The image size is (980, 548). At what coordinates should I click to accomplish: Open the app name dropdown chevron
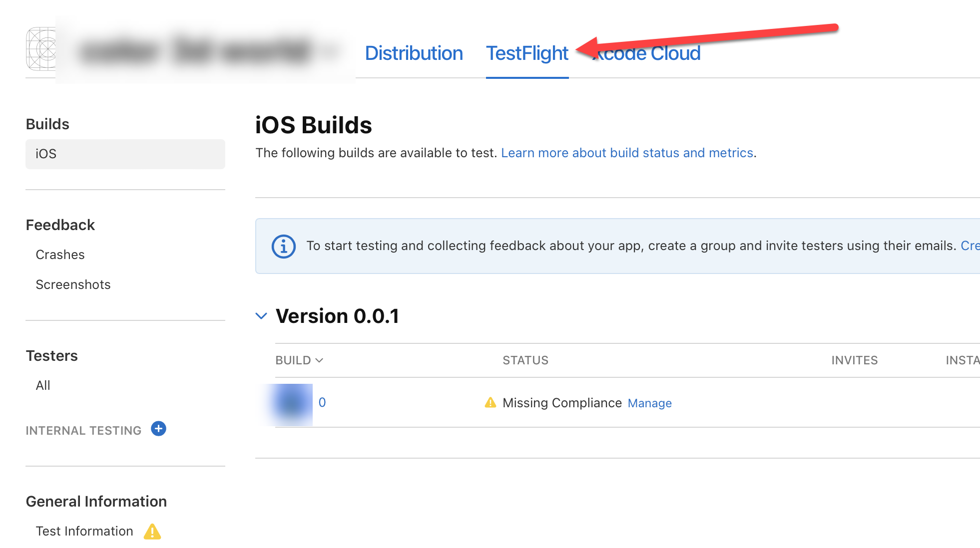coord(330,52)
